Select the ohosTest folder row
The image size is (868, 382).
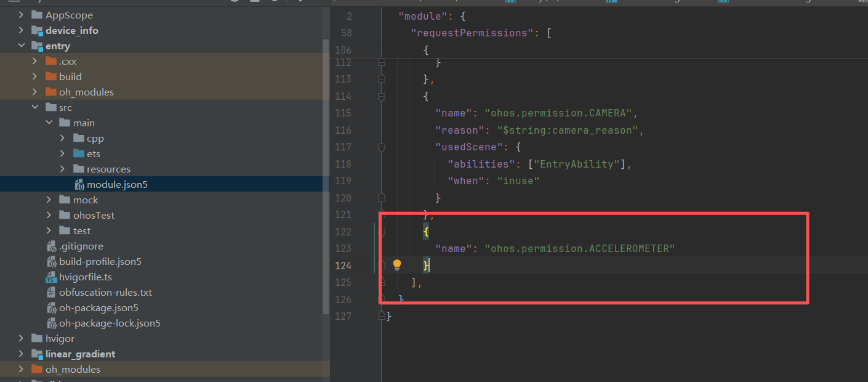point(161,215)
